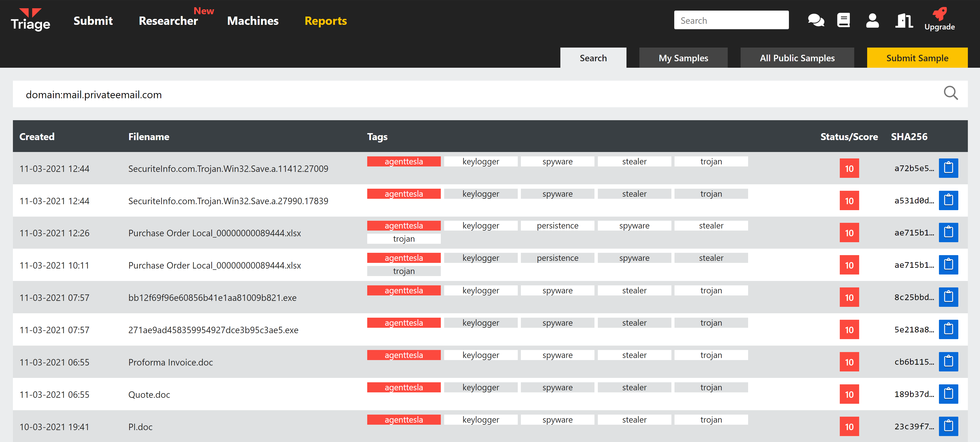Screen dimensions: 980x442
Task: Switch to the My Samples tab
Action: (683, 58)
